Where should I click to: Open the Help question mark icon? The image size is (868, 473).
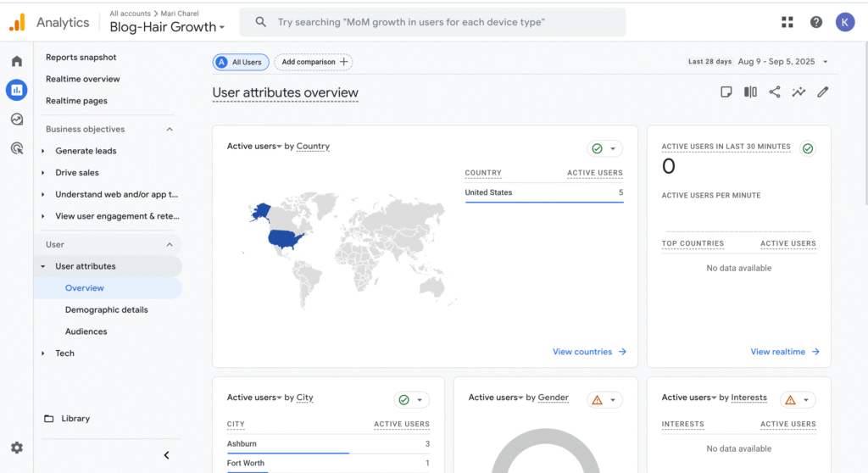[816, 22]
